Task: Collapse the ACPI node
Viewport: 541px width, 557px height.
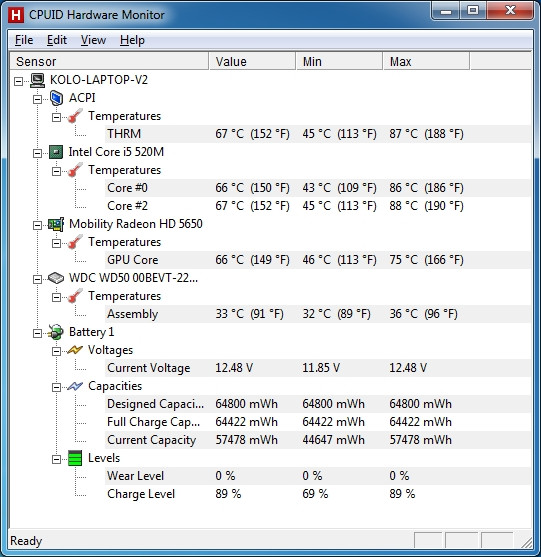Action: point(37,99)
